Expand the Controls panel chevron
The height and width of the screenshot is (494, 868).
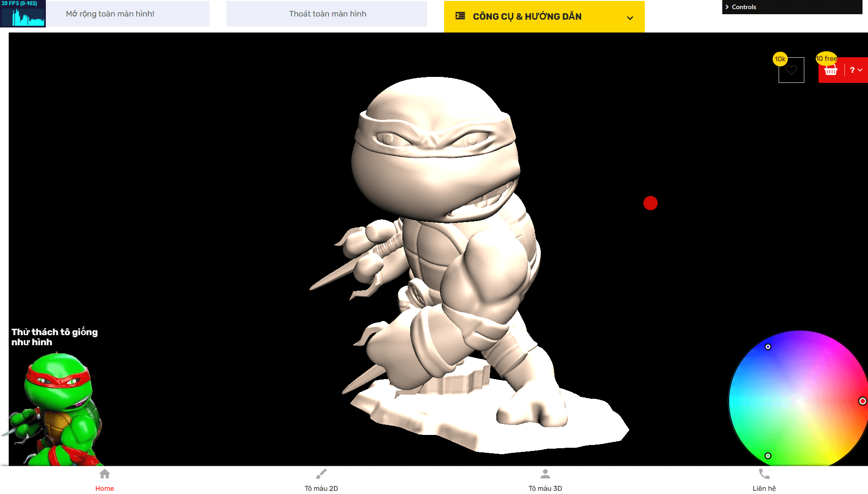[x=727, y=7]
